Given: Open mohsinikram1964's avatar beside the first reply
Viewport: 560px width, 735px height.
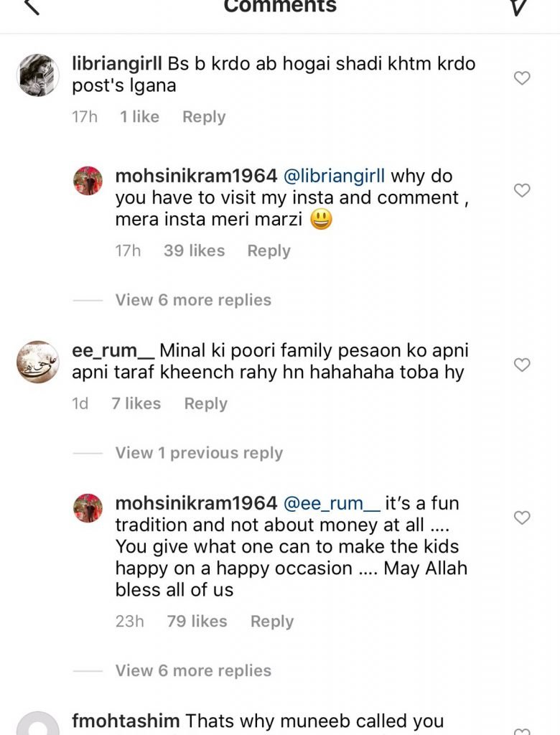Looking at the screenshot, I should [88, 180].
